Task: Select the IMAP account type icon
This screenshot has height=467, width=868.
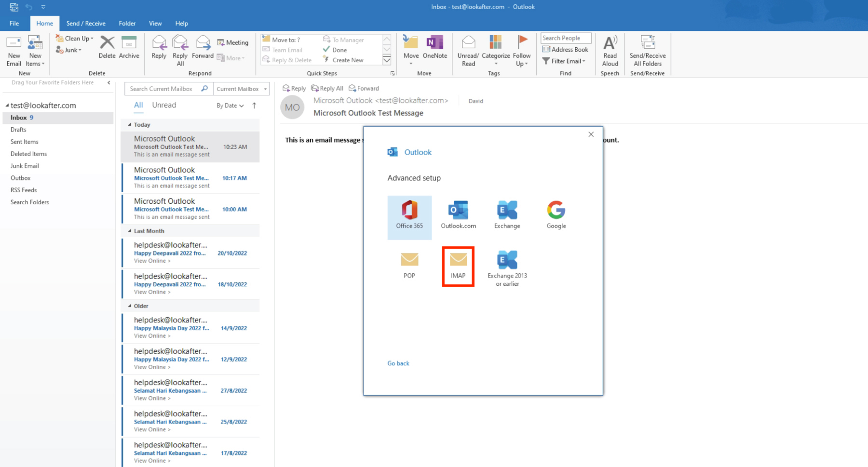Action: point(458,266)
